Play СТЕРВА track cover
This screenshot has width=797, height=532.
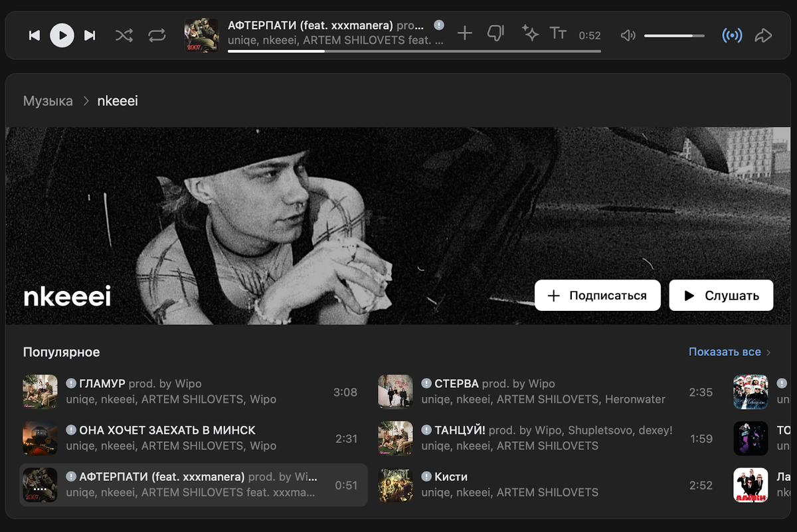(395, 392)
